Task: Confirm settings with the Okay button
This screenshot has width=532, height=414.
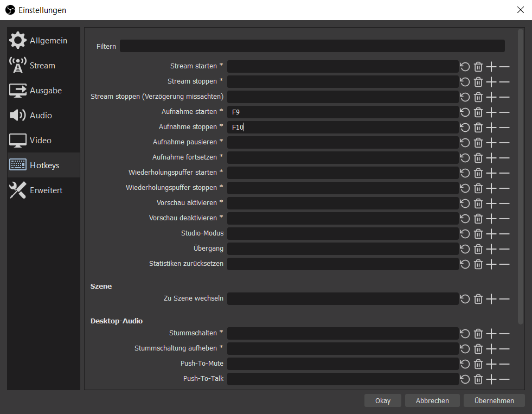Action: (x=382, y=400)
